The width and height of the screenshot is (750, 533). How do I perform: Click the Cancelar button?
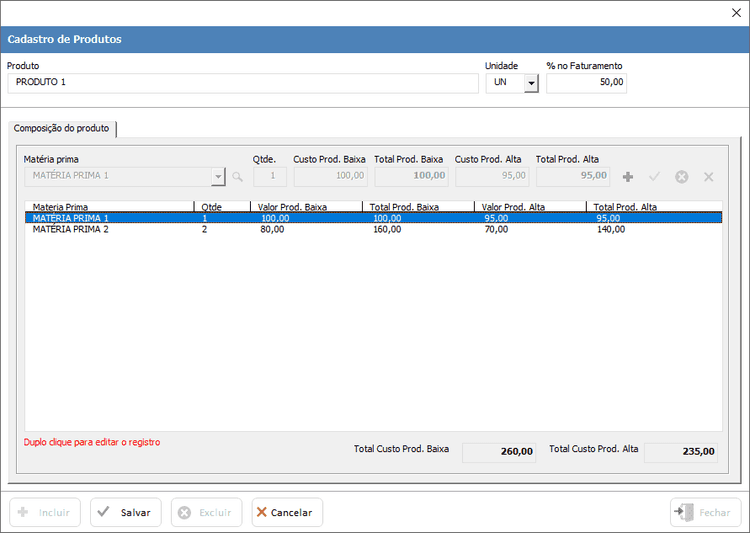point(287,512)
